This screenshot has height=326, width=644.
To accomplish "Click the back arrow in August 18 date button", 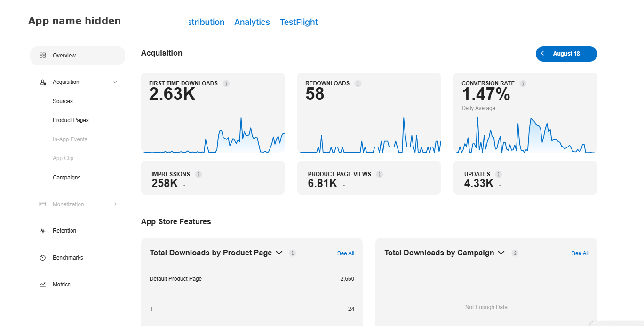I will [542, 54].
